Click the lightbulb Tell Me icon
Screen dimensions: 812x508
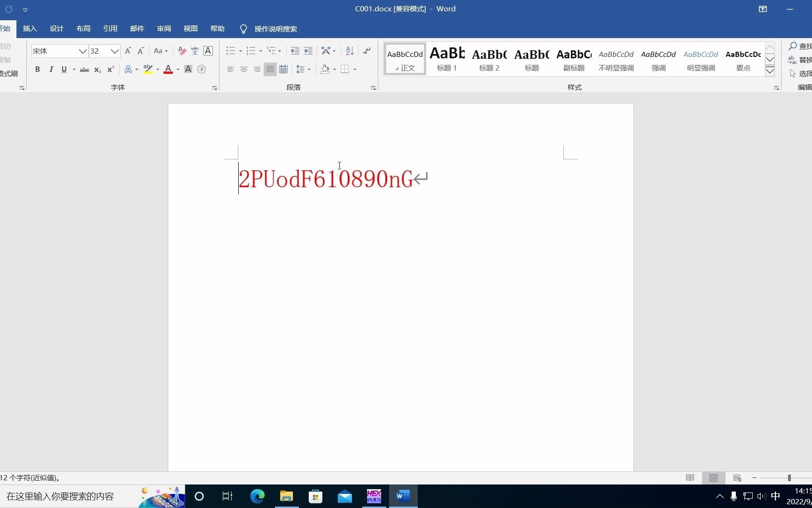[243, 29]
